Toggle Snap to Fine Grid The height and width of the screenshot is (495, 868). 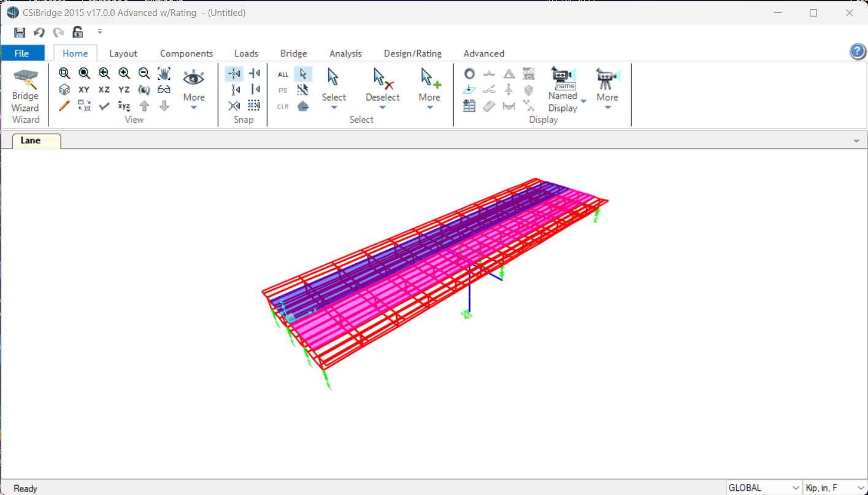255,105
